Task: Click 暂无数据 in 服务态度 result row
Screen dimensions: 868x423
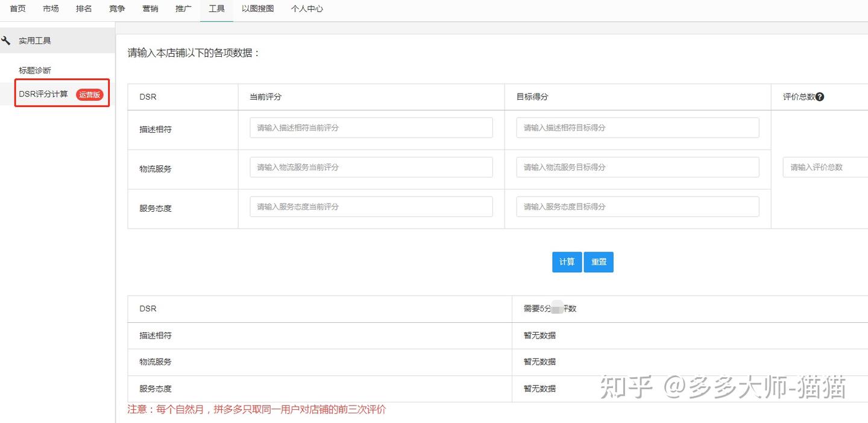Action: [539, 389]
